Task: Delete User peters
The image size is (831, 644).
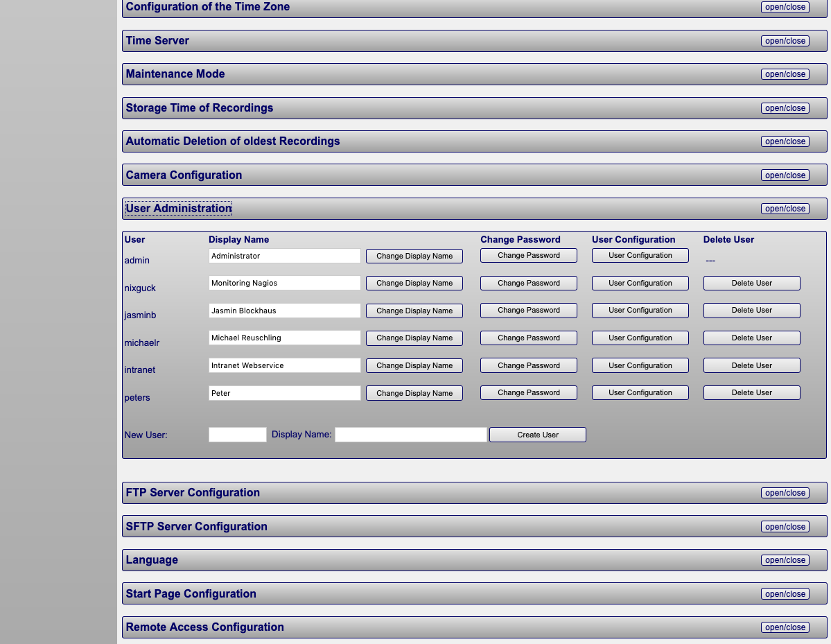Action: 751,393
